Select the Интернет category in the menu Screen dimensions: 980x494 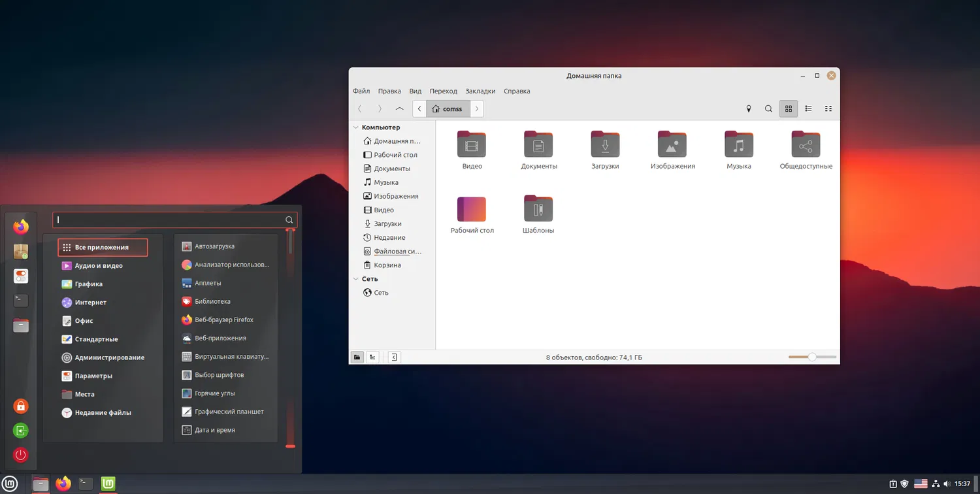click(103, 303)
